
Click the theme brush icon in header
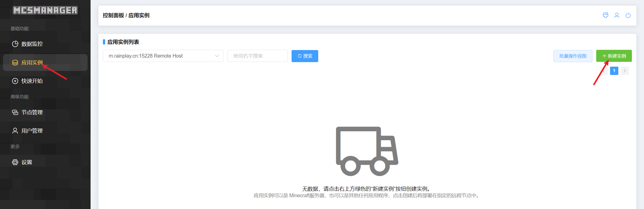(x=606, y=15)
